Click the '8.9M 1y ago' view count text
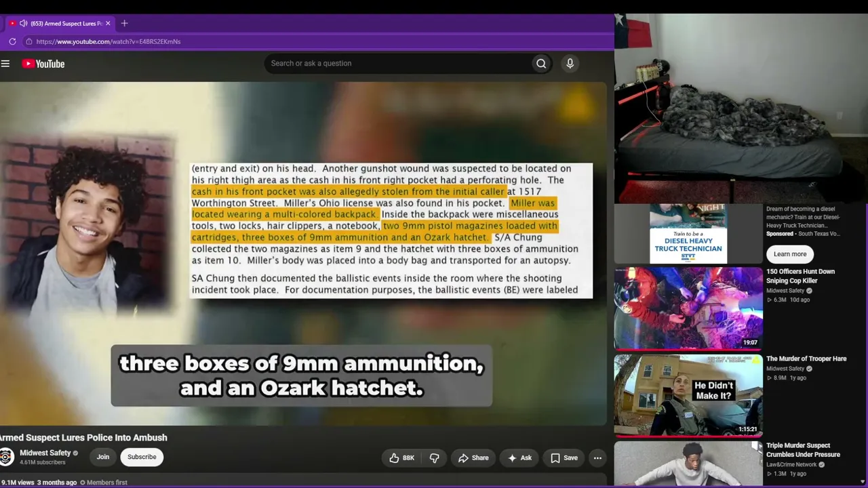Screen dimensions: 868x488 point(787,378)
